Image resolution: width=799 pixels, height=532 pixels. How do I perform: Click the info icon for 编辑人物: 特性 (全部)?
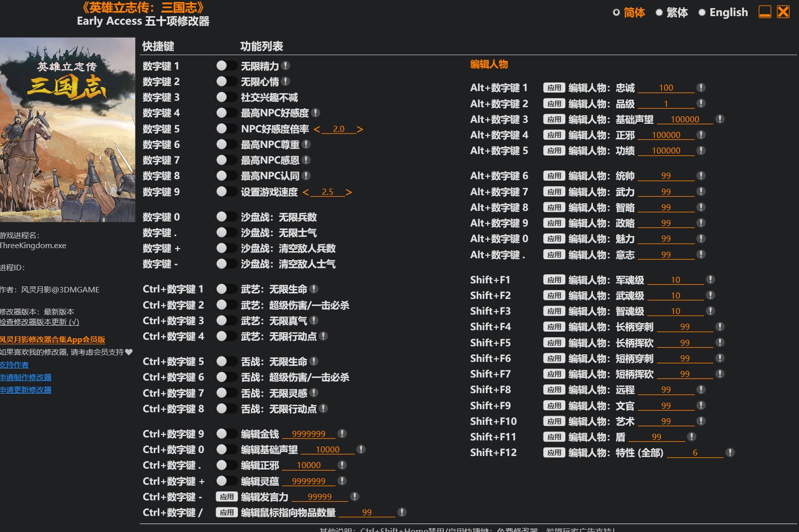(729, 452)
